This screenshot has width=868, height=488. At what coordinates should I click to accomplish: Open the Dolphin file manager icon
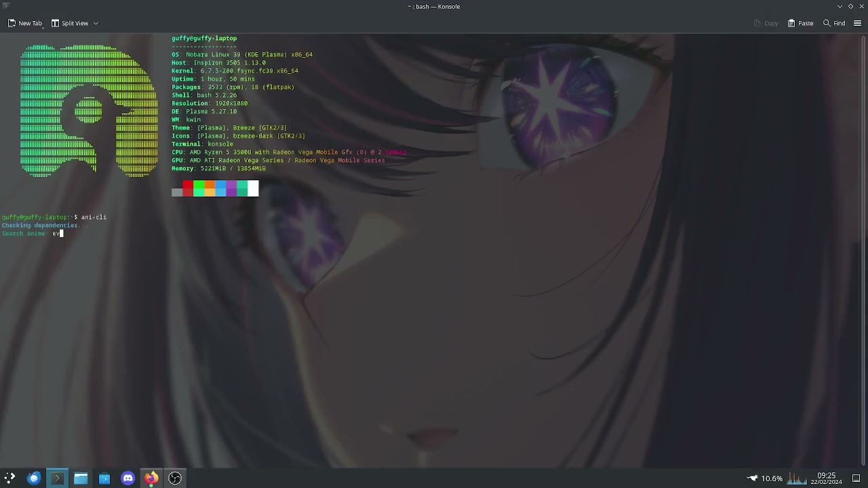click(81, 478)
